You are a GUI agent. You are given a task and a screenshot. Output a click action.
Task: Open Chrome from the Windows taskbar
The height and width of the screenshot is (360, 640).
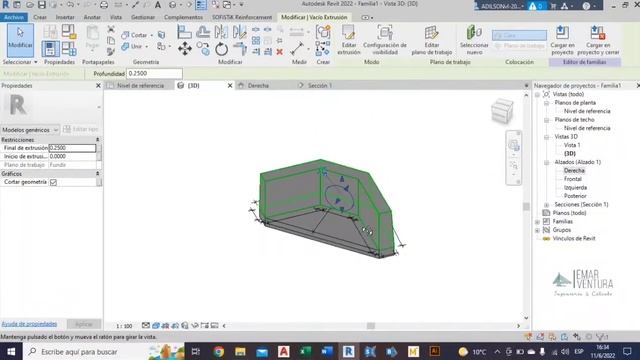219,351
